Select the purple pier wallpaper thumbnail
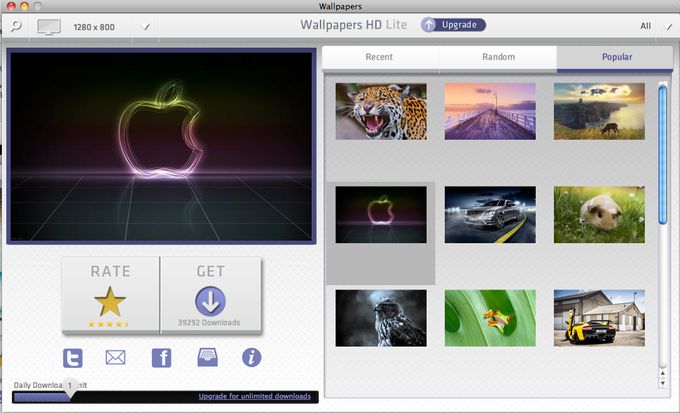680x413 pixels. (x=490, y=111)
